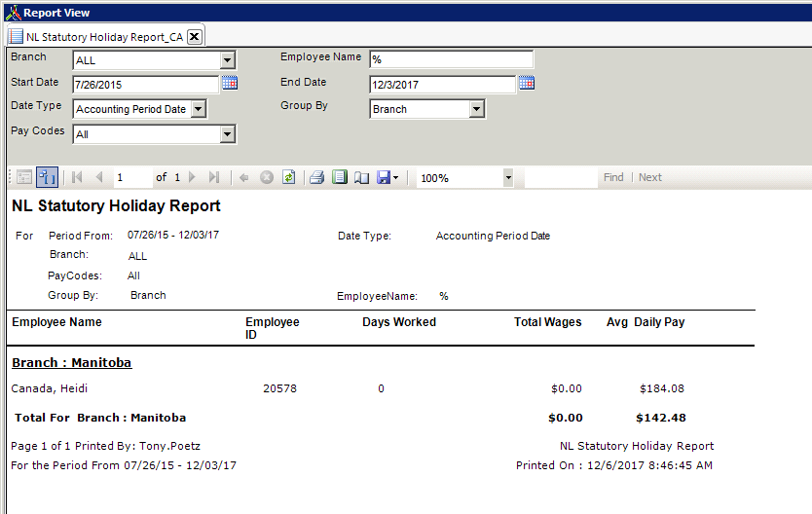Go to the last page arrow
Image resolution: width=812 pixels, height=514 pixels.
point(214,177)
